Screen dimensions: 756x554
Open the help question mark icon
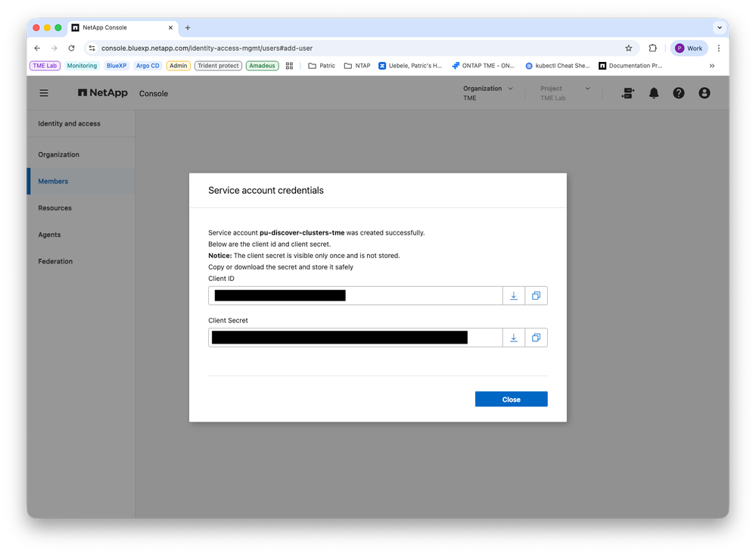(678, 93)
